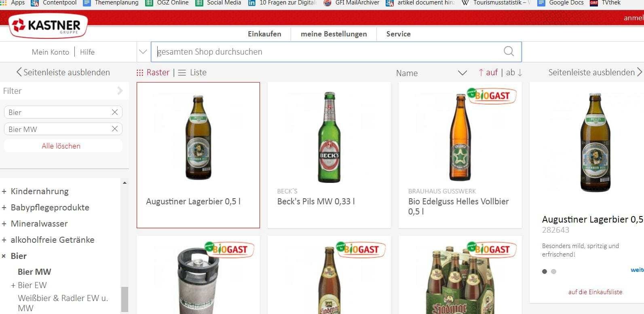
Task: Open LinkedIn 10 Fragen zur Digital bookmark
Action: (282, 2)
